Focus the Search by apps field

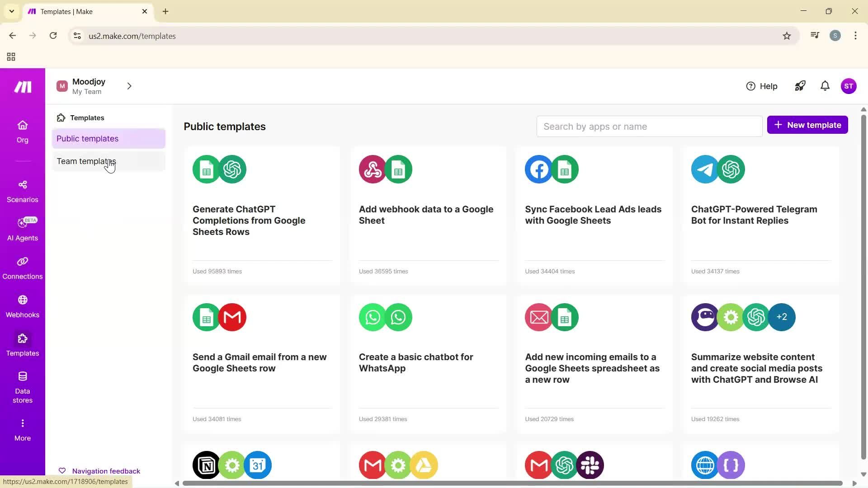point(649,127)
